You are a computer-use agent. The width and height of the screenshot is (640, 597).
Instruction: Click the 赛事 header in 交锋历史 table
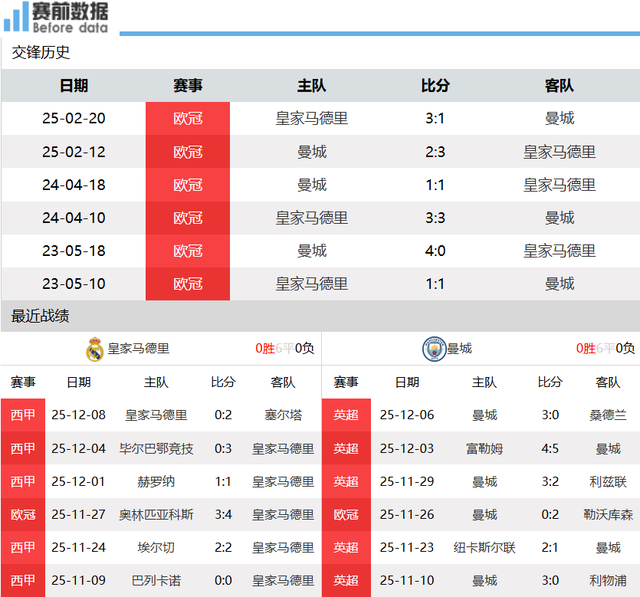pyautogui.click(x=188, y=86)
